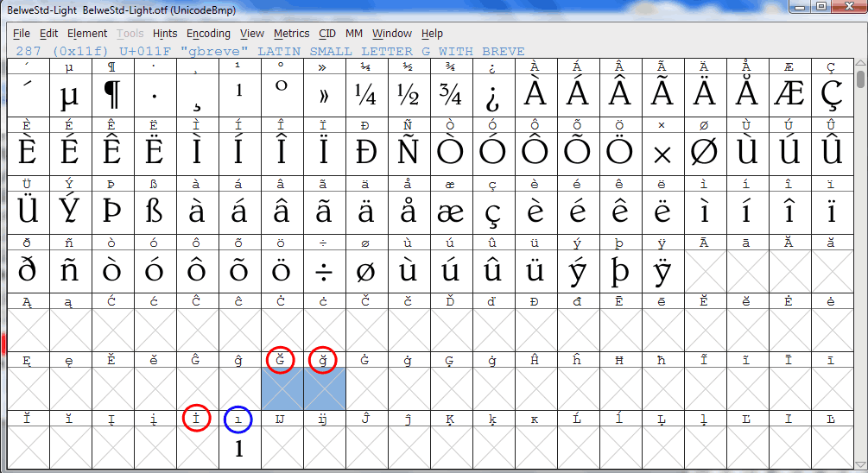This screenshot has width=868, height=473.
Task: Open the CID menu
Action: tap(327, 34)
